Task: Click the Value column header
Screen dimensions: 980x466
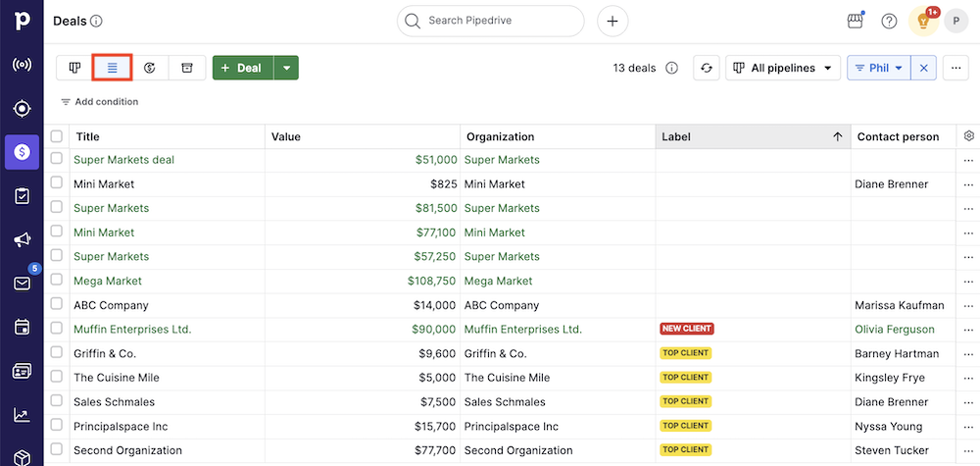Action: 363,137
